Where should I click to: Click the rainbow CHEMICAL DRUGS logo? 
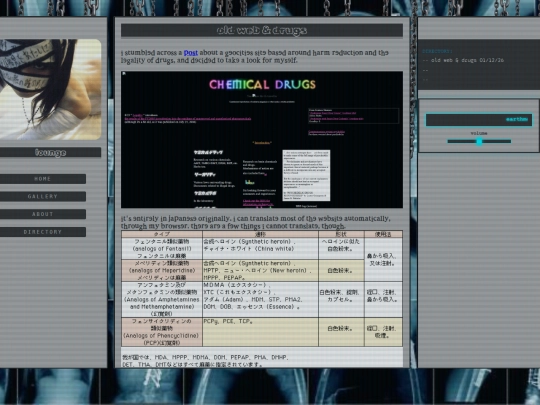pyautogui.click(x=262, y=84)
